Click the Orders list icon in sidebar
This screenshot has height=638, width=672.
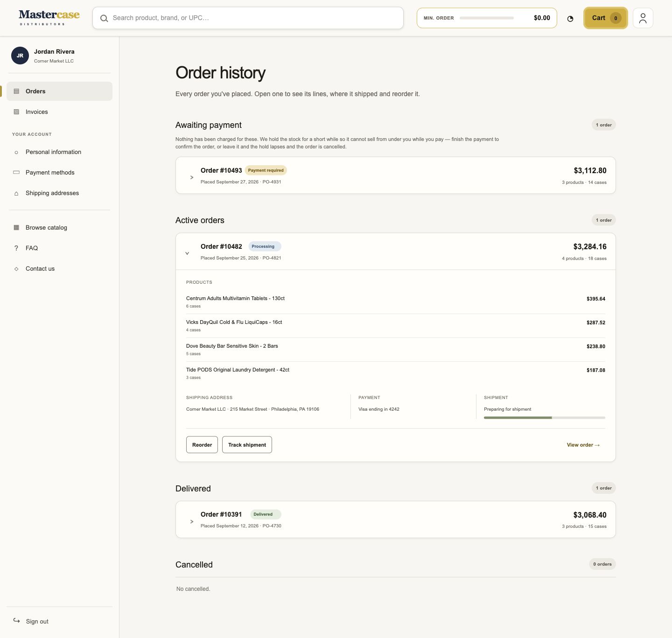[16, 91]
